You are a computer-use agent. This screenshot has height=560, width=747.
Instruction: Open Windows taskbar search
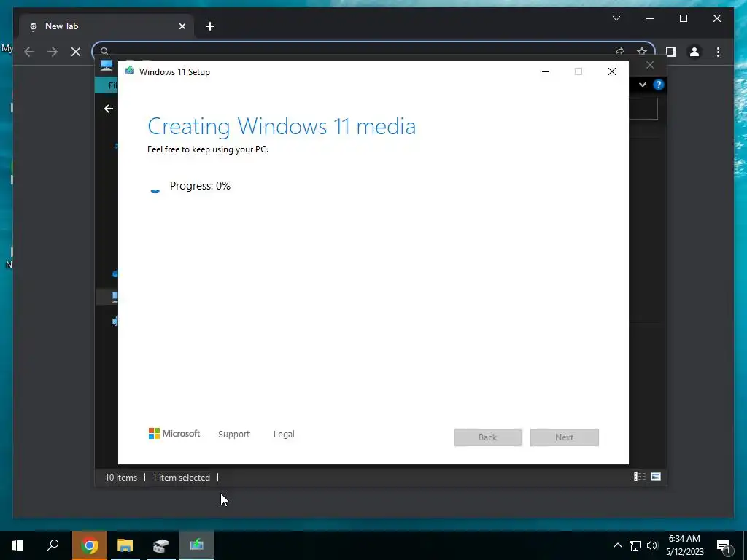point(53,545)
